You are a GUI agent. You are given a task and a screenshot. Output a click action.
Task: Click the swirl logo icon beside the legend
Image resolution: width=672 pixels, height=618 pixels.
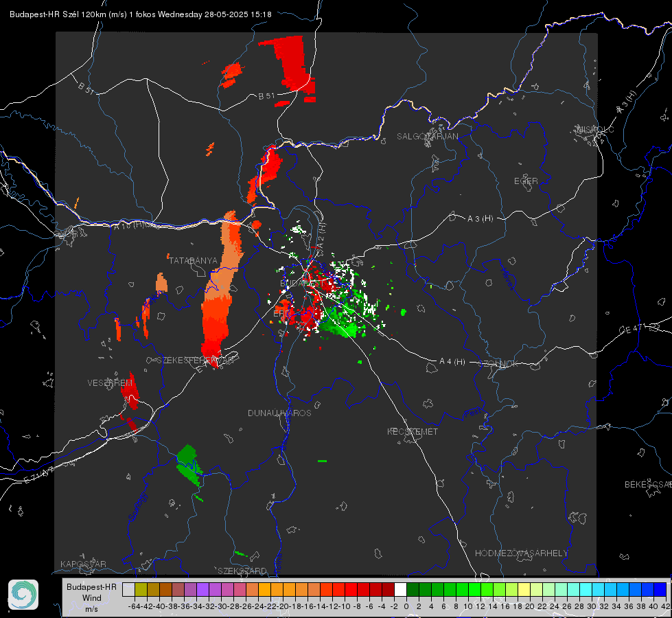pos(23,595)
